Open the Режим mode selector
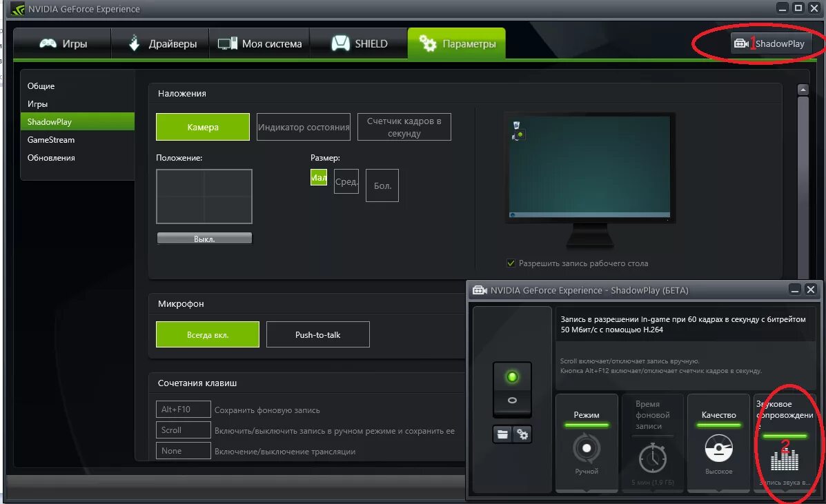 587,443
